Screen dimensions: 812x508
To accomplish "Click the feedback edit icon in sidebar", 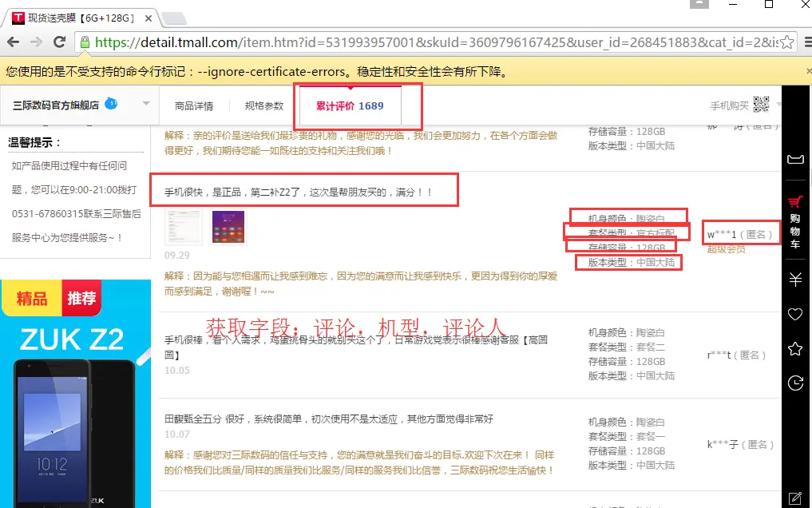I will click(x=795, y=498).
